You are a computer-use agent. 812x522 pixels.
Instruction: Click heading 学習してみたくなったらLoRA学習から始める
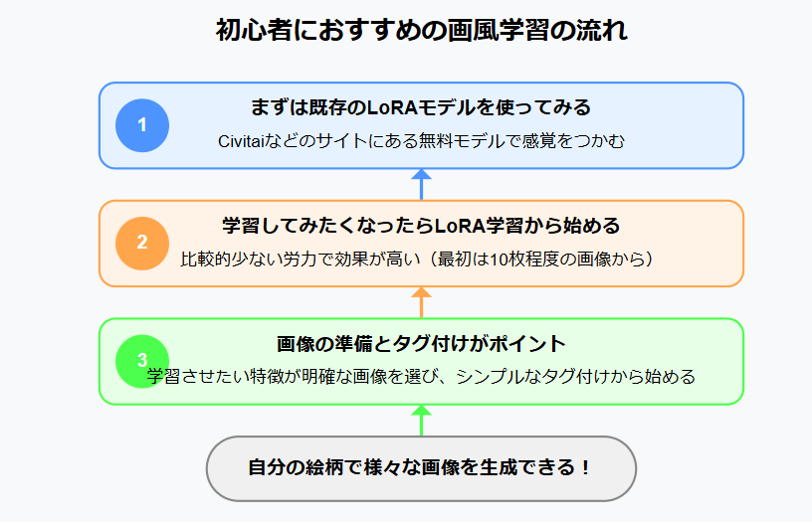point(421,226)
